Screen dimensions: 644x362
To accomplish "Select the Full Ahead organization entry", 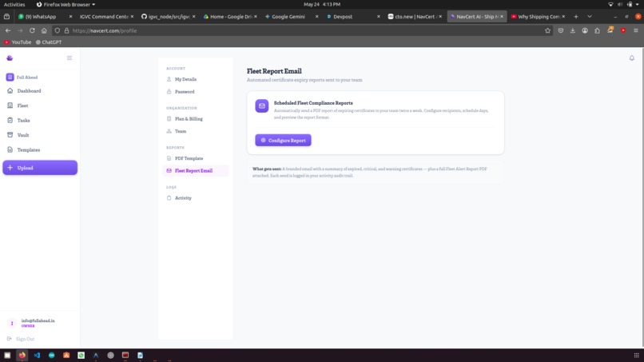I will pyautogui.click(x=22, y=78).
